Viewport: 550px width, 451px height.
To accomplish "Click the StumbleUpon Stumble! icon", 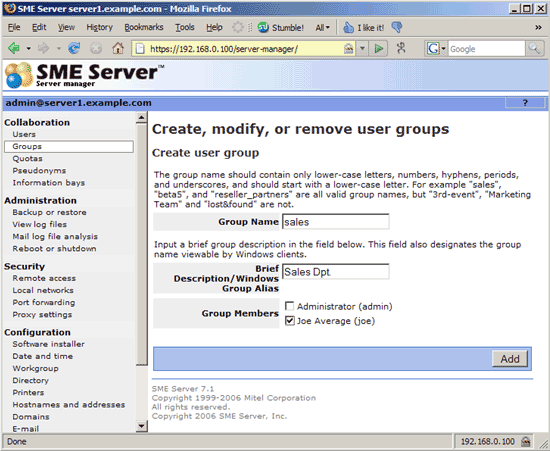I will pos(263,27).
